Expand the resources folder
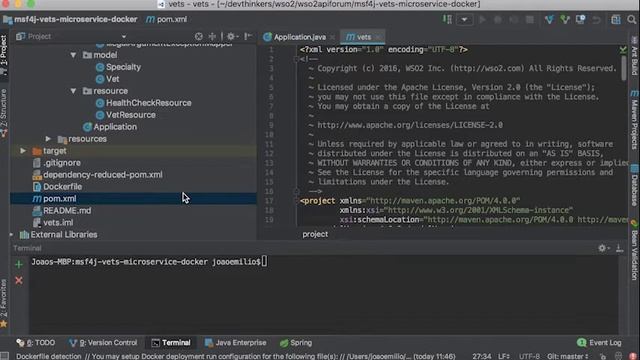The image size is (640, 360). click(48, 139)
